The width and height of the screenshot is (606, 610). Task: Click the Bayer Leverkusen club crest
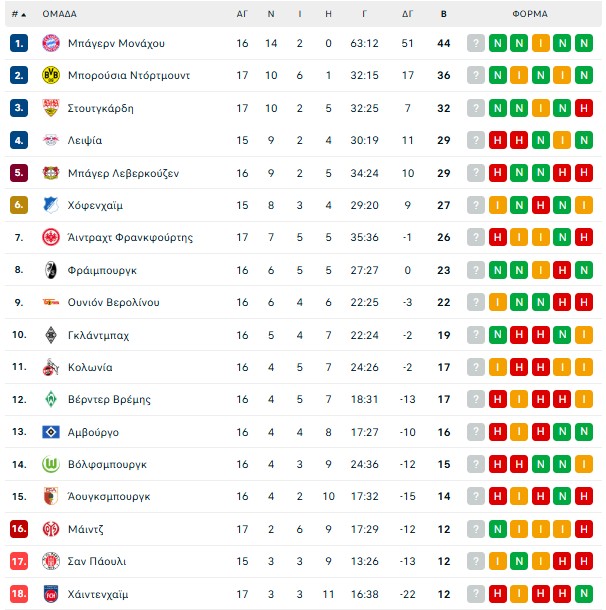pos(51,173)
